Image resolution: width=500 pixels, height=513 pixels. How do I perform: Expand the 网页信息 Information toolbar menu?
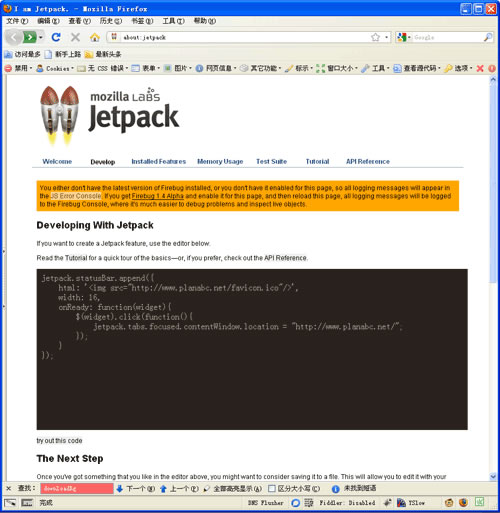pos(216,68)
